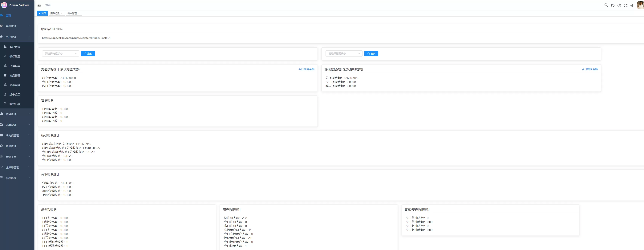Open the font size switcher icon
This screenshot has height=250, width=644.
pyautogui.click(x=632, y=5)
